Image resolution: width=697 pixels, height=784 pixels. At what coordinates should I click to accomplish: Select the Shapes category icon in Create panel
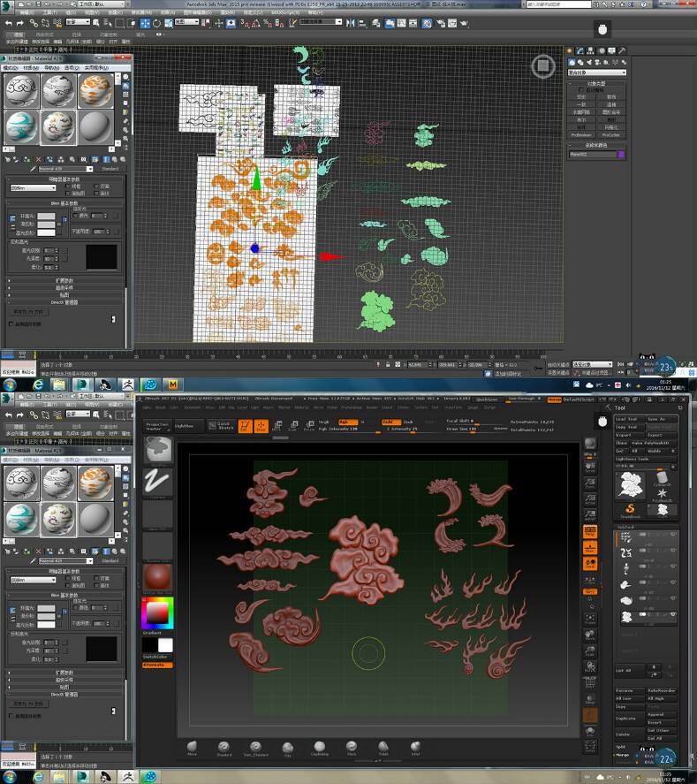(x=580, y=62)
